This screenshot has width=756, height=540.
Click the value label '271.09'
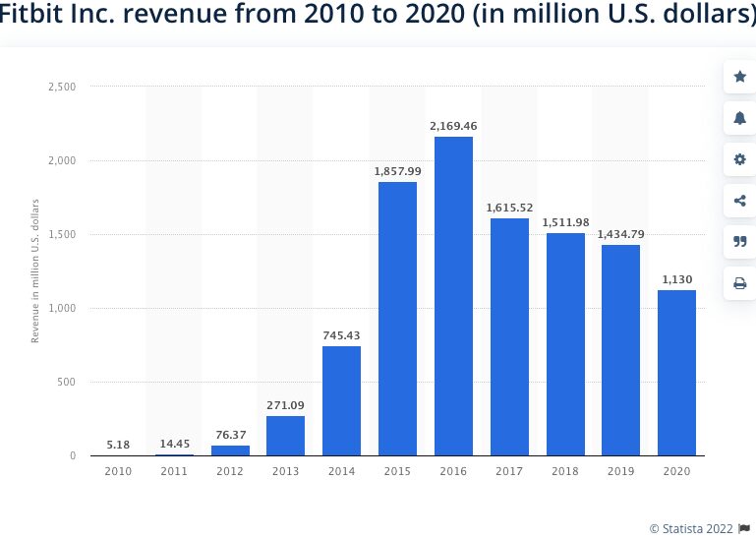click(285, 405)
